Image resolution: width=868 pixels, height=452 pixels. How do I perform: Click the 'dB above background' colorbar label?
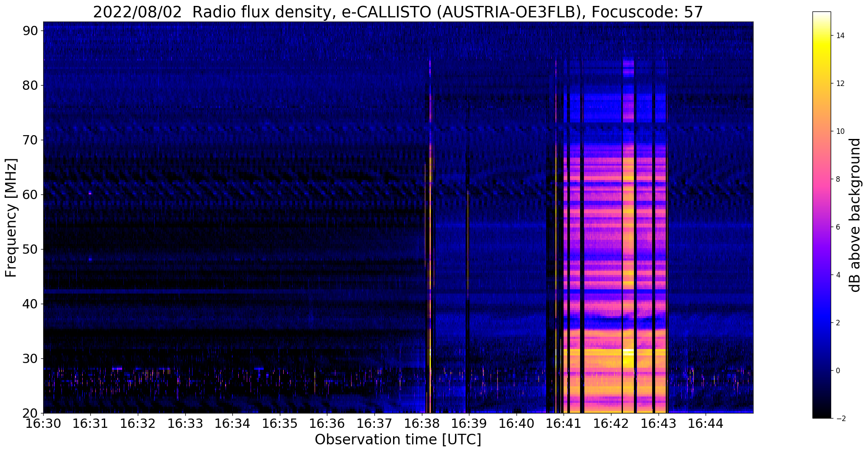pyautogui.click(x=856, y=215)
